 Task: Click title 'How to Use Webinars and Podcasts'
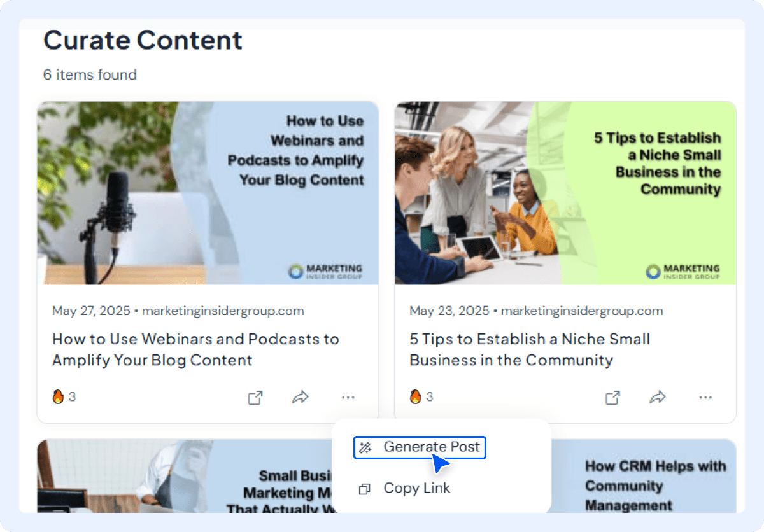pos(195,349)
